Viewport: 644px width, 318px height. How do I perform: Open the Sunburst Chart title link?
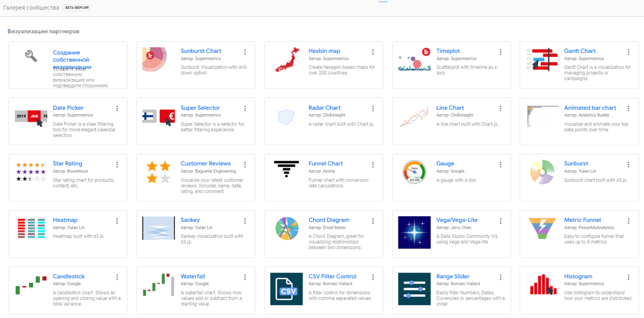coord(201,51)
